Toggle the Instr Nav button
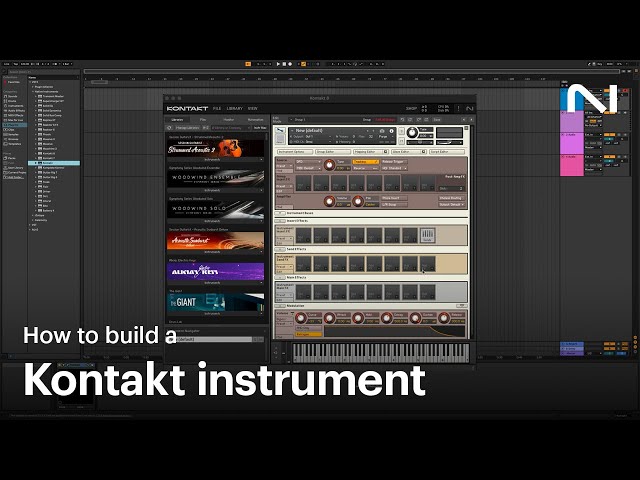 (x=260, y=128)
